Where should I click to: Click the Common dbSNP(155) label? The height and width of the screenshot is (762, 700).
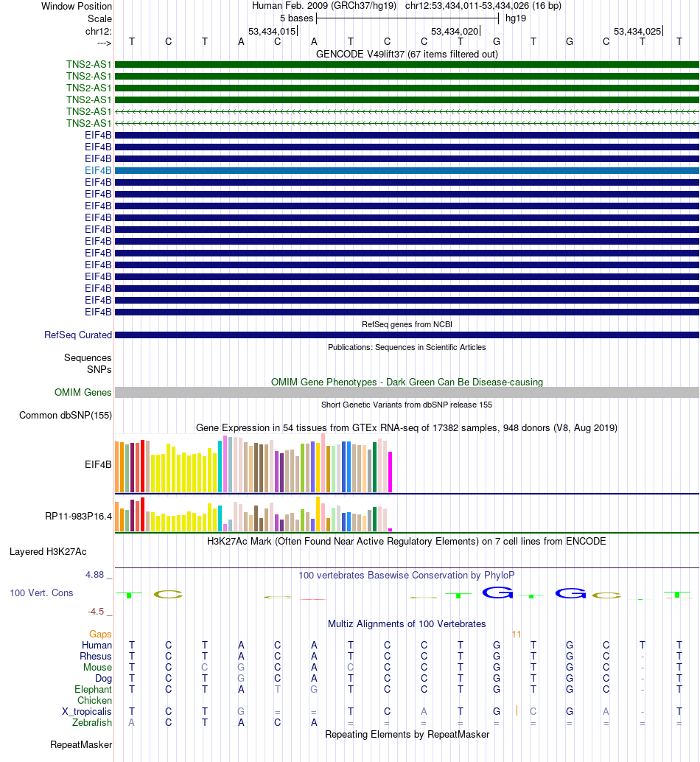[x=66, y=415]
